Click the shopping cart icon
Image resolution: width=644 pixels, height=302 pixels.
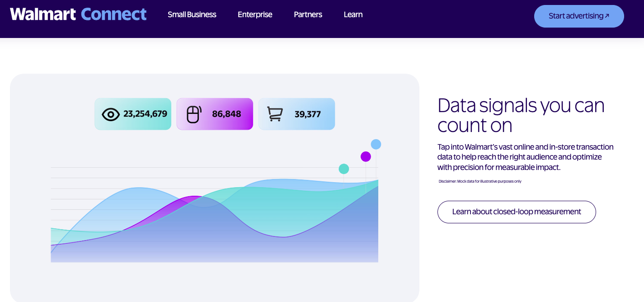coord(275,114)
